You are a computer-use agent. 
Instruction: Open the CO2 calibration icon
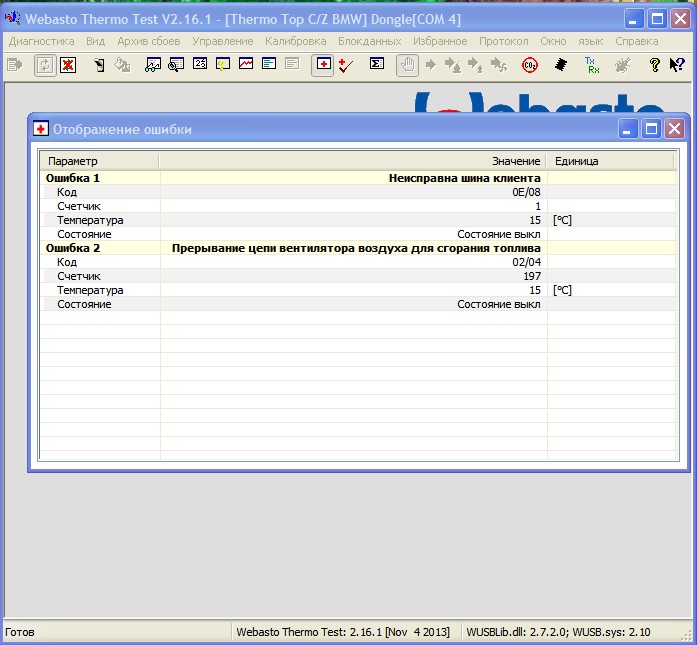(529, 65)
